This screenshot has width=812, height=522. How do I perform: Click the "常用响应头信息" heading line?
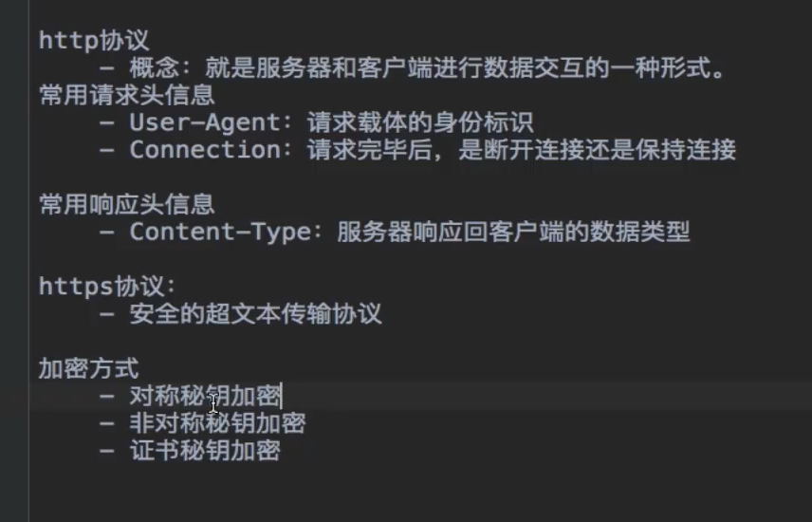126,204
